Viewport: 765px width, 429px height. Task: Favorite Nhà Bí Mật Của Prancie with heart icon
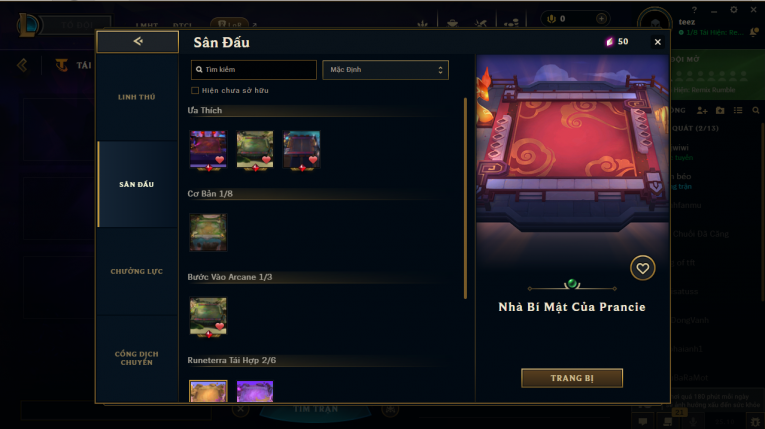642,268
